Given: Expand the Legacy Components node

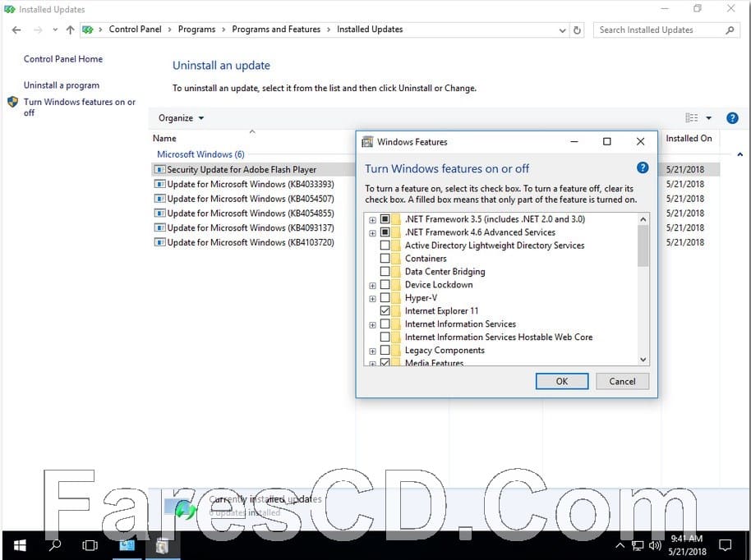Looking at the screenshot, I should pyautogui.click(x=373, y=351).
